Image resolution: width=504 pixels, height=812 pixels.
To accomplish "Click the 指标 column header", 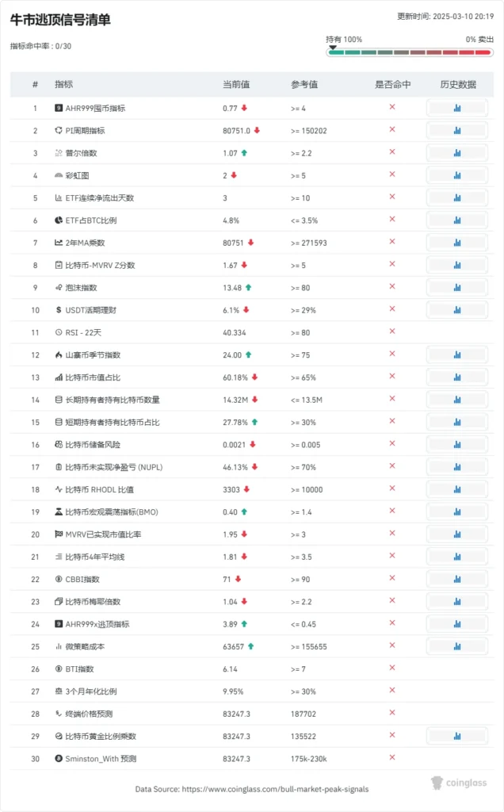I will [x=64, y=84].
